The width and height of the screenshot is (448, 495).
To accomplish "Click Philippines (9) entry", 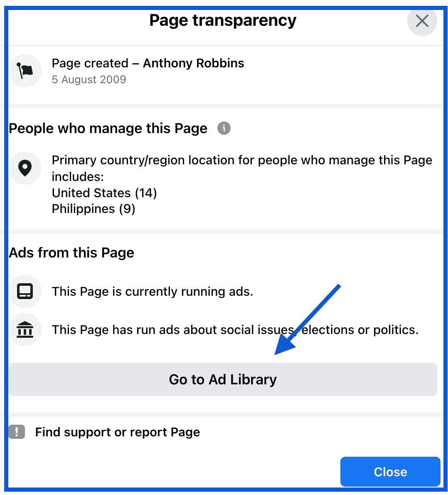I will point(94,209).
